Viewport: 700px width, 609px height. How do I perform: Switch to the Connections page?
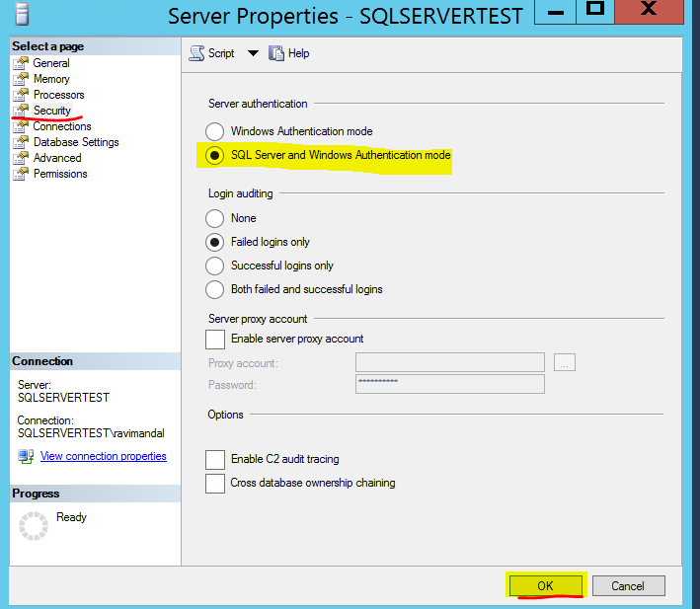click(x=61, y=126)
